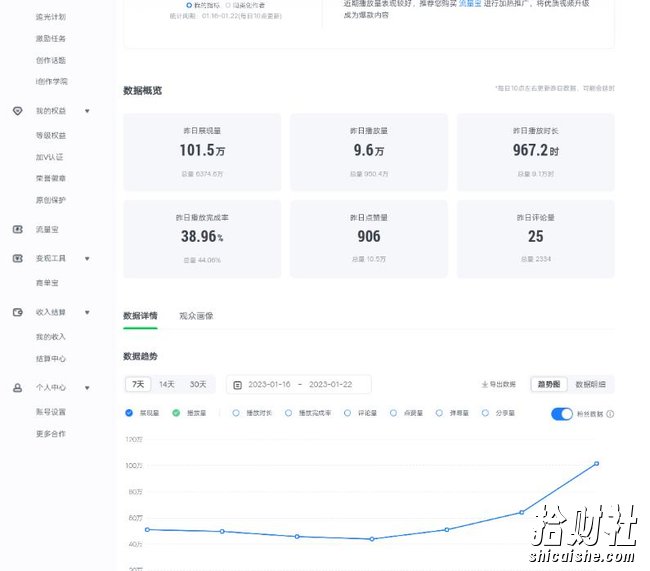Enable the 点赞量 metric option
Image resolution: width=650 pixels, height=571 pixels.
(393, 413)
